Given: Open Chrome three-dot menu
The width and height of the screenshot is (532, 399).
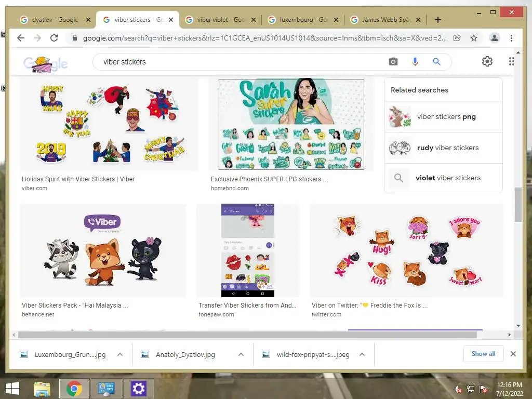Looking at the screenshot, I should click(x=511, y=38).
